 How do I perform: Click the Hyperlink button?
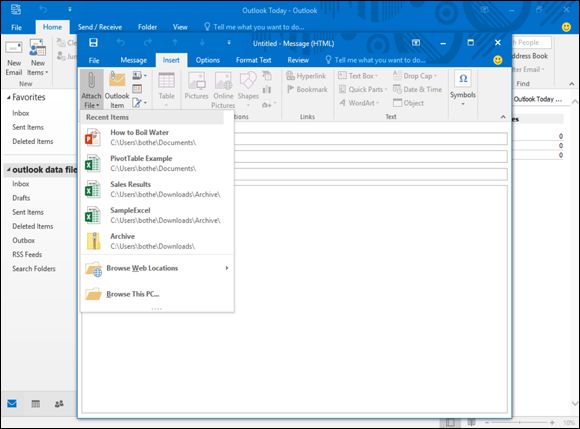(306, 76)
